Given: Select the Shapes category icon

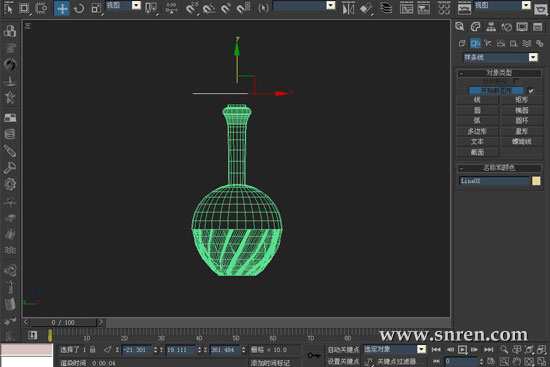Looking at the screenshot, I should tap(475, 44).
